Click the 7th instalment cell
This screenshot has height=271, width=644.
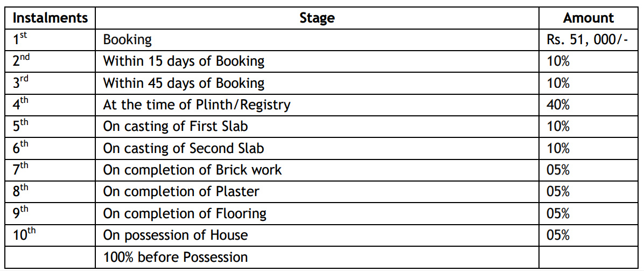point(22,169)
